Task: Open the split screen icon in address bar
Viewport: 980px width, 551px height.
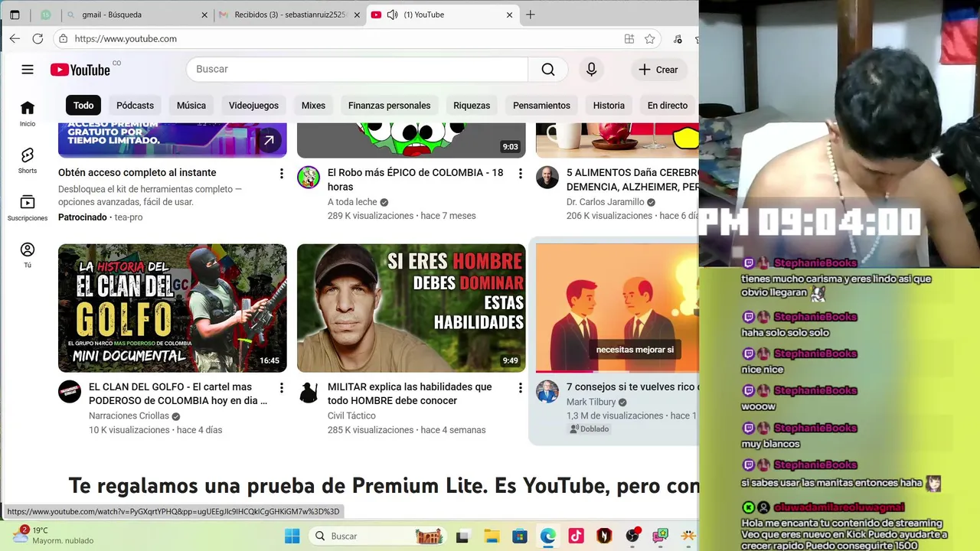Action: pos(629,39)
